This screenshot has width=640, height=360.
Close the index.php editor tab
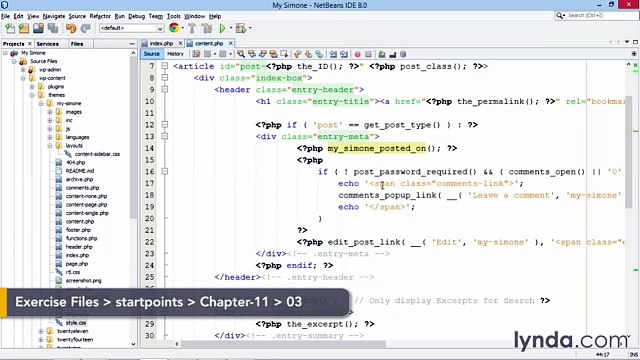click(x=180, y=43)
